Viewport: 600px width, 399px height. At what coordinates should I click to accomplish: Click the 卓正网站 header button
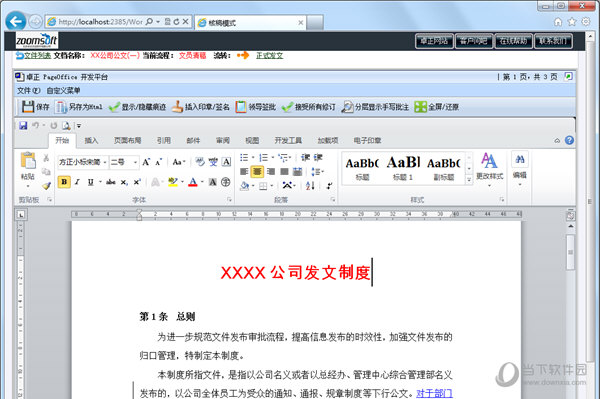[434, 41]
